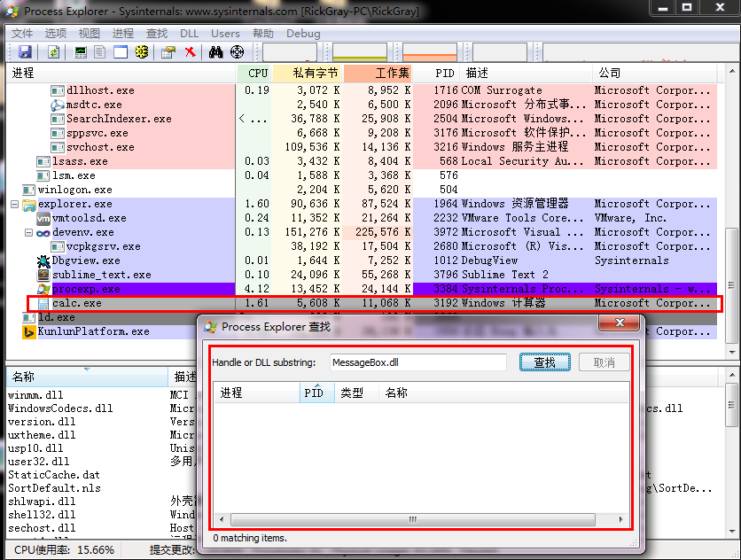Click the vmtoolsd.exe VMware icon

43,218
